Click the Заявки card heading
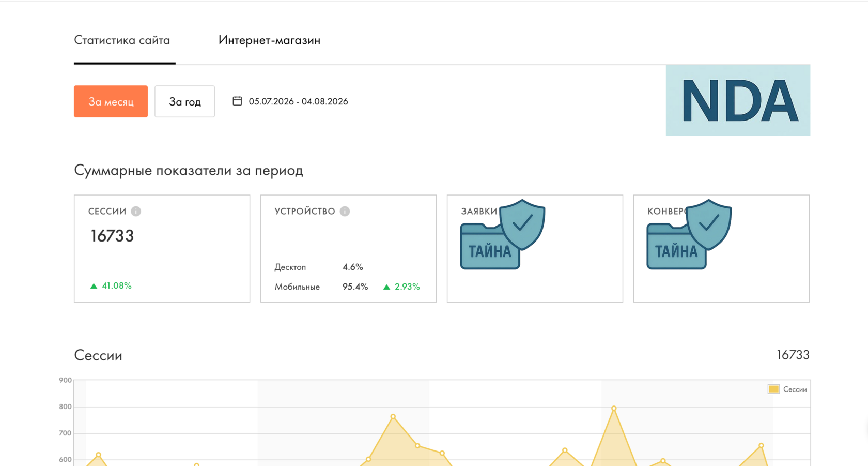868x466 pixels. click(x=479, y=211)
